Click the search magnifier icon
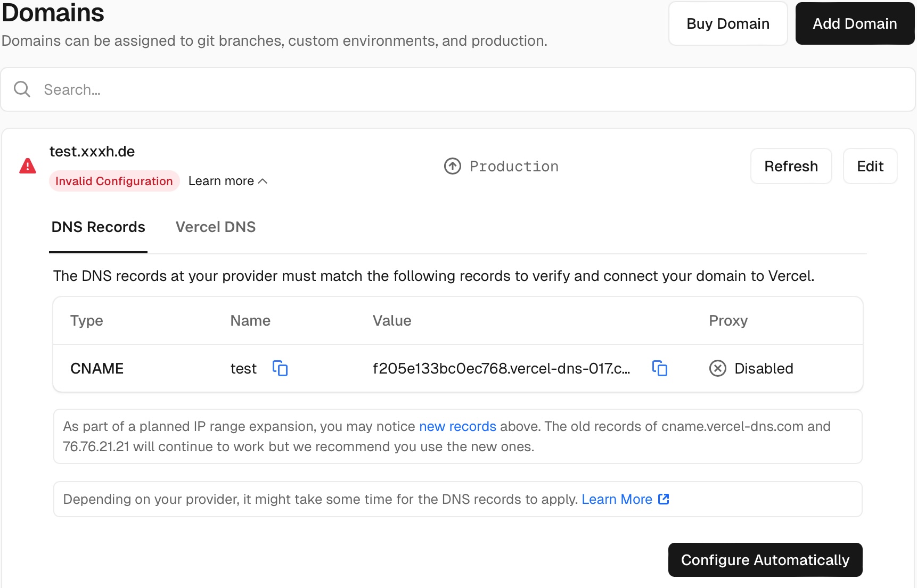 coord(22,89)
